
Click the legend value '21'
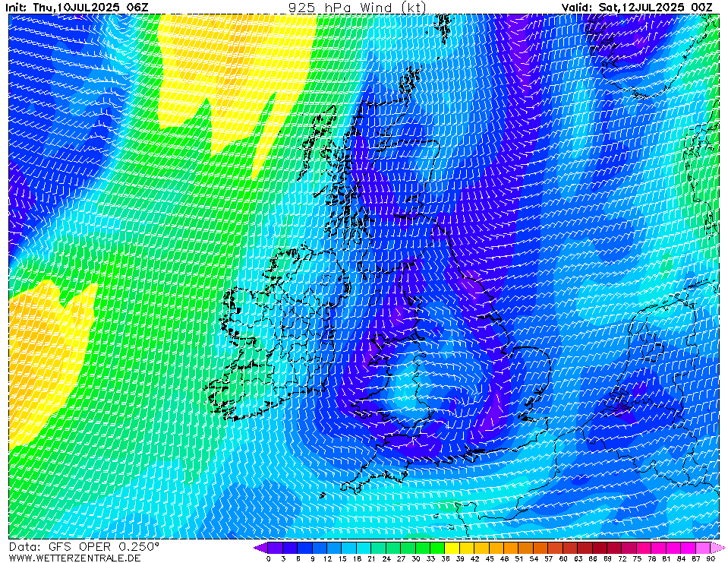point(371,558)
